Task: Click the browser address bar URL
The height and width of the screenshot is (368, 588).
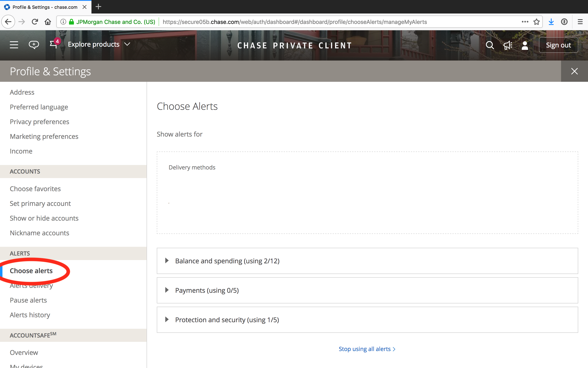Action: coord(294,22)
